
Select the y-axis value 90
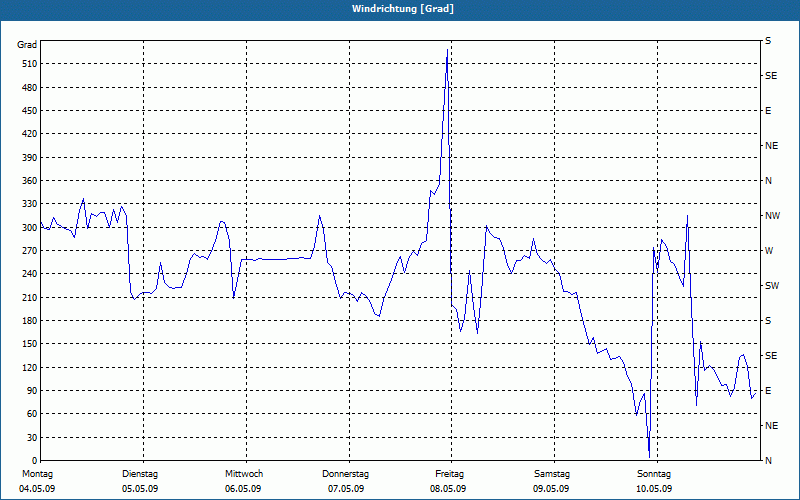click(32, 391)
